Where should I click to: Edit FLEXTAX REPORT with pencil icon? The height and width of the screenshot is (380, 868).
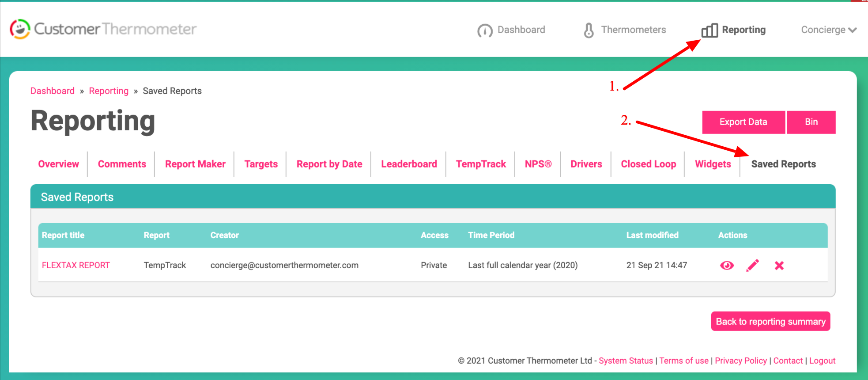753,266
